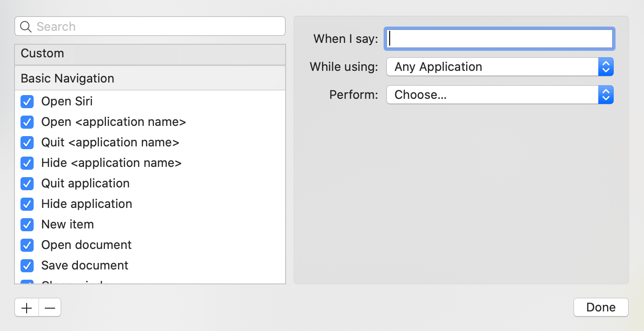Disable the Quit application command

click(27, 183)
